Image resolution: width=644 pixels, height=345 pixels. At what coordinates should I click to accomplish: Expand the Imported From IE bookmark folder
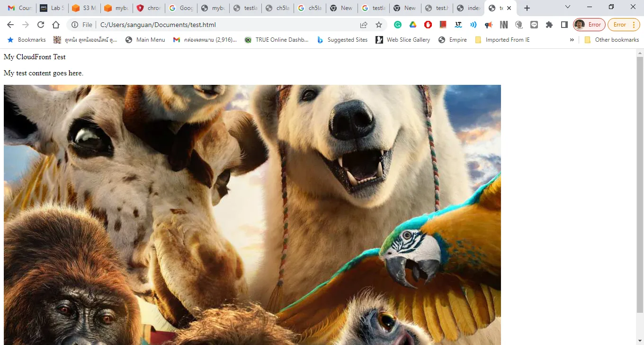502,40
